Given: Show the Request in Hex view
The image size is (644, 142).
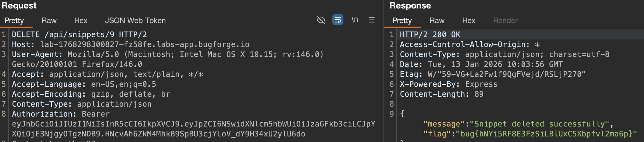Looking at the screenshot, I should 81,20.
